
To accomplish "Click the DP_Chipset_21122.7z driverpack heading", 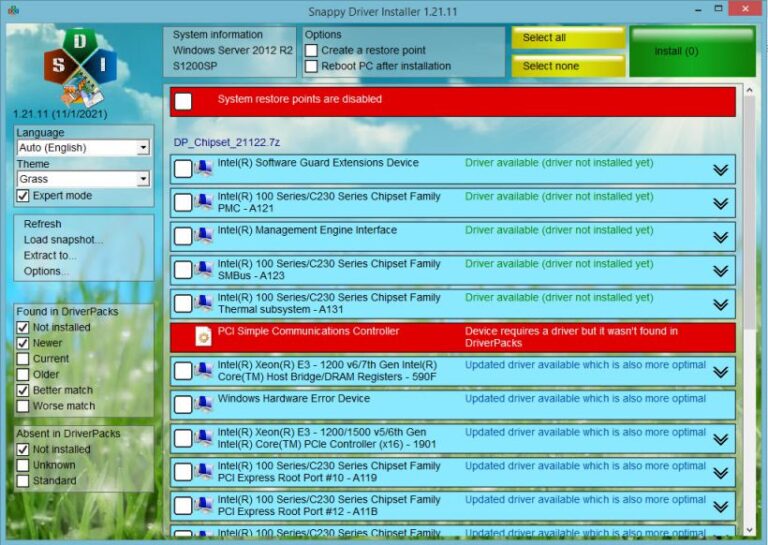I will 226,142.
